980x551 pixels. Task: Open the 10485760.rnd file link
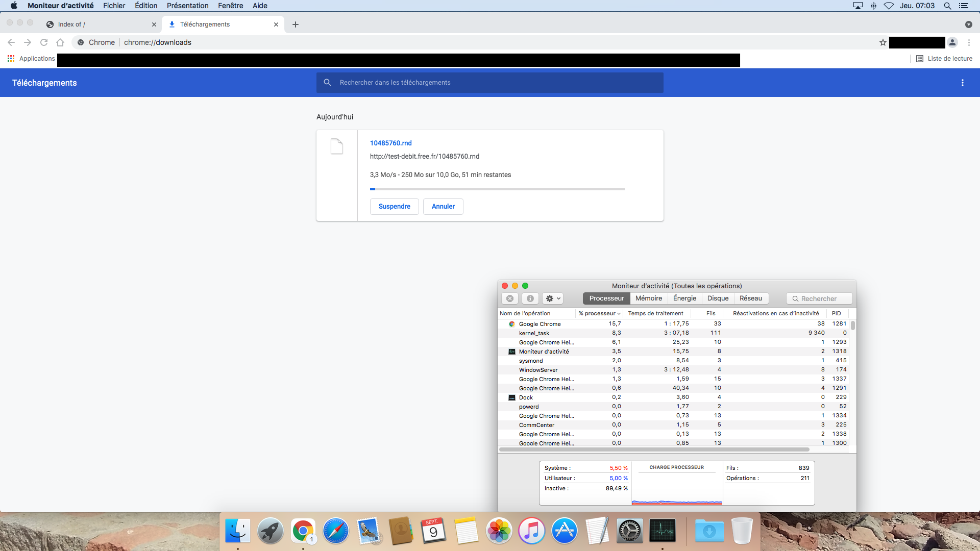click(x=390, y=143)
